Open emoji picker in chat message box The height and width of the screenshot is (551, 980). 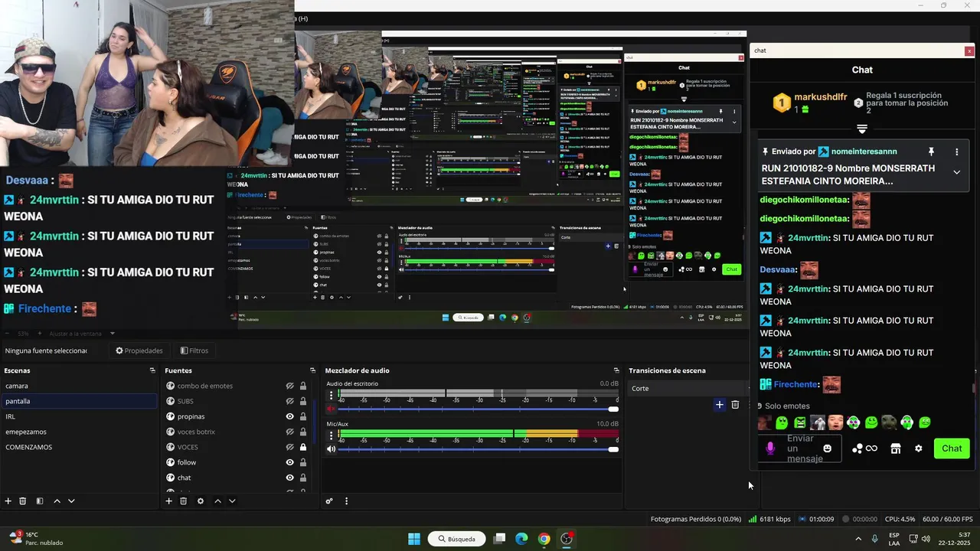827,448
